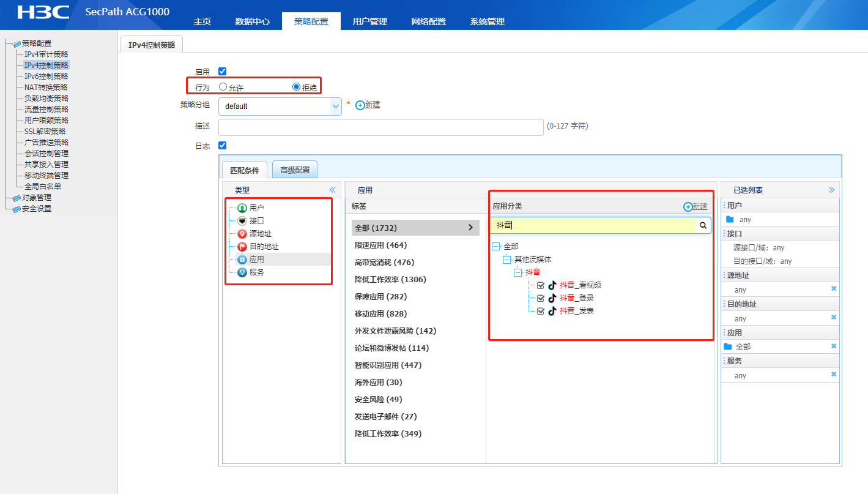
Task: Uncheck the 抖音_看视频 checkbox
Action: (540, 285)
